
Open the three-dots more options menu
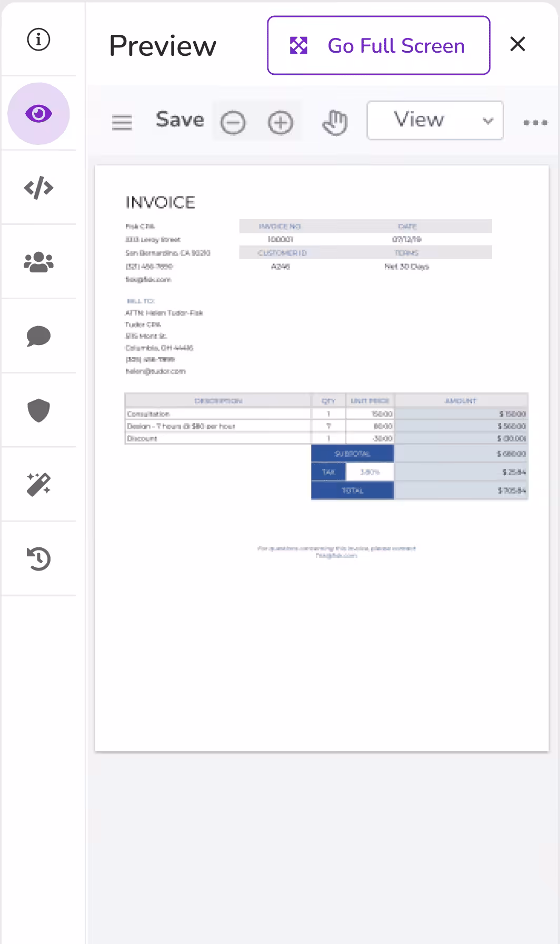(535, 123)
